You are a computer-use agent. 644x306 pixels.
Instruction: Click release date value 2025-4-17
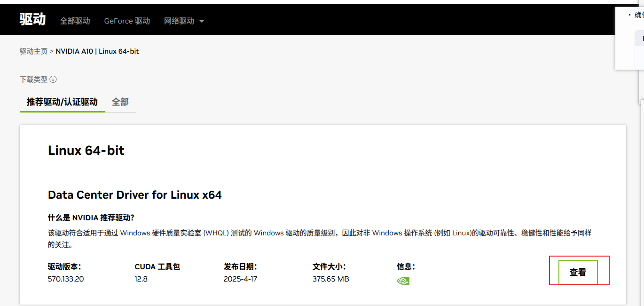point(241,279)
